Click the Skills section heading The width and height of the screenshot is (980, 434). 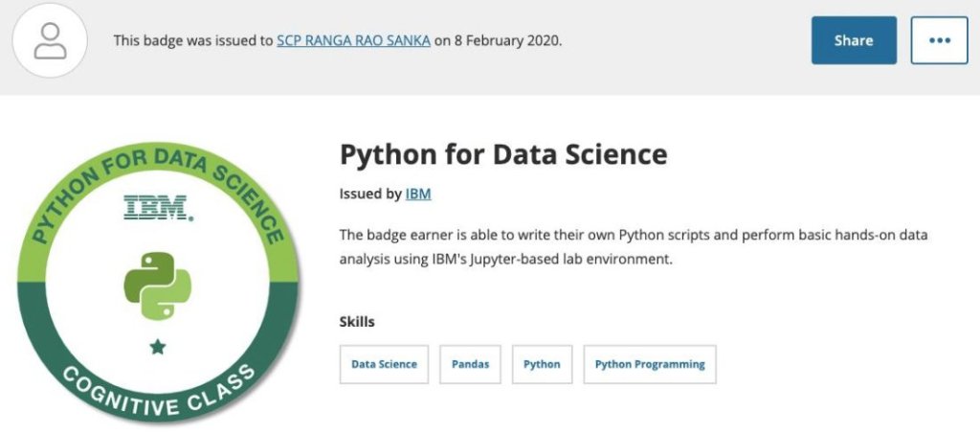pos(357,322)
